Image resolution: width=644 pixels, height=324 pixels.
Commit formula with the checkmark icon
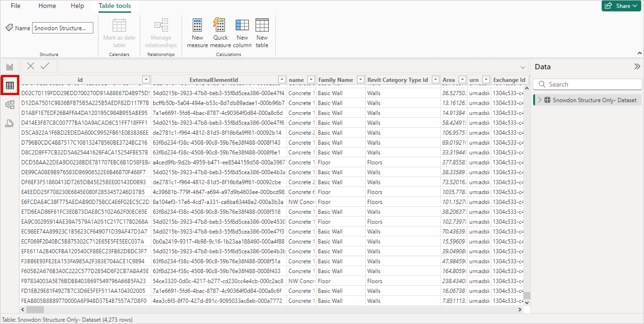pos(45,66)
